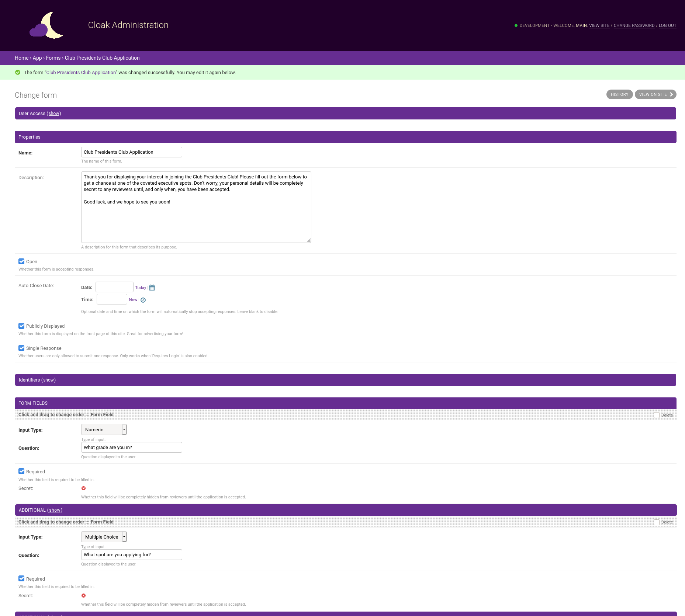This screenshot has height=616, width=685.
Task: Click the arrow in View On Site
Action: [x=671, y=94]
